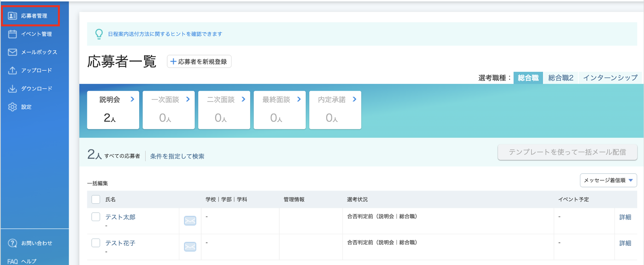Select the 総合職 job type tab
This screenshot has width=644, height=265.
click(528, 78)
